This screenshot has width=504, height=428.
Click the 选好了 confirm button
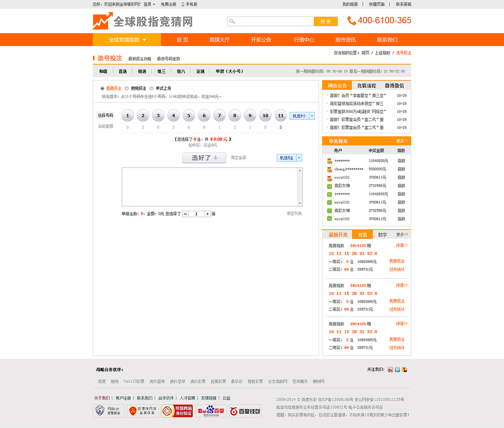point(204,158)
